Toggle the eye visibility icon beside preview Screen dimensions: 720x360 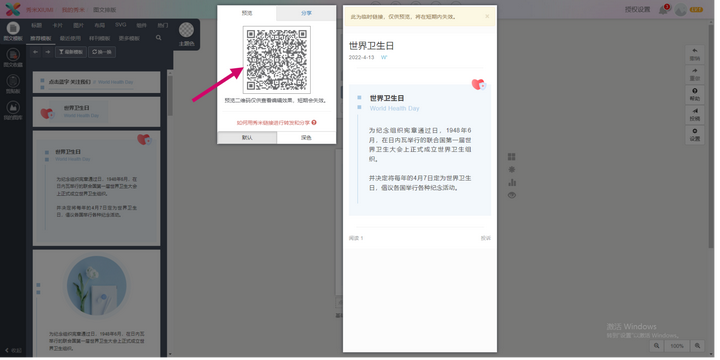512,195
